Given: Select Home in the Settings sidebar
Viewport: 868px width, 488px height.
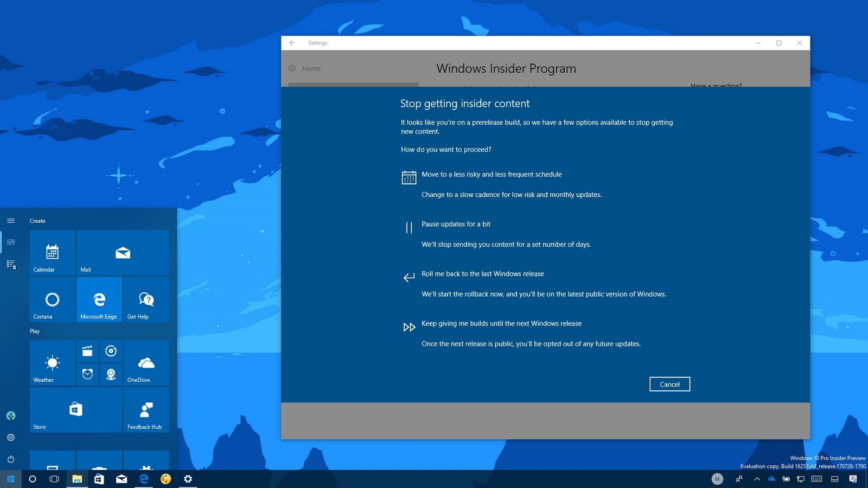Looking at the screenshot, I should click(311, 68).
